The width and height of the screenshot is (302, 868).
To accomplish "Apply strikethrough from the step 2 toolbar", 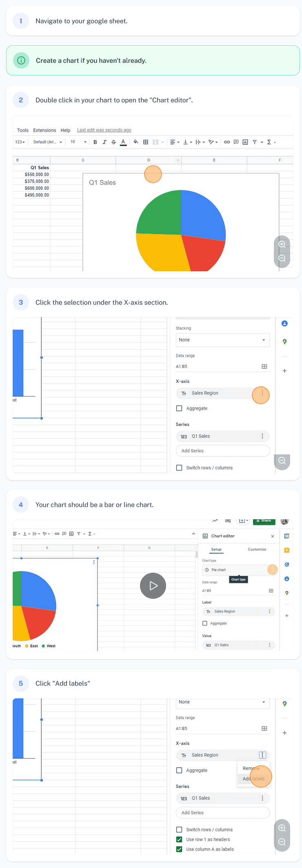I will 113,142.
